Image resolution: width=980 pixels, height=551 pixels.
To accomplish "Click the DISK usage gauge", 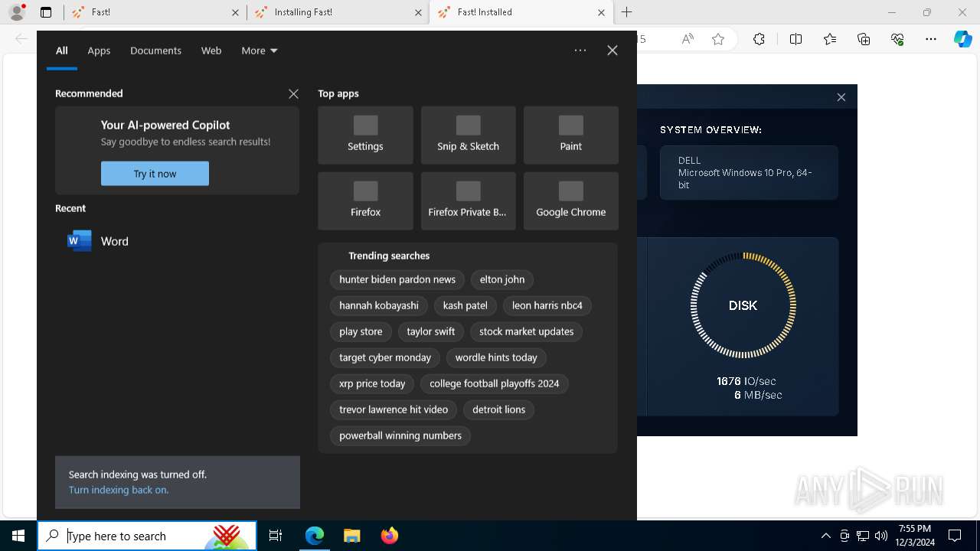I will click(743, 305).
